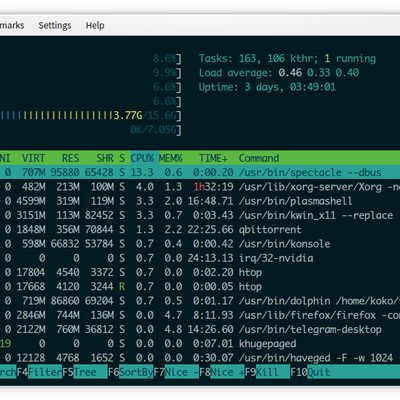Select the htop row with time 0:02.20
Screen dimensions: 400x400
200,272
